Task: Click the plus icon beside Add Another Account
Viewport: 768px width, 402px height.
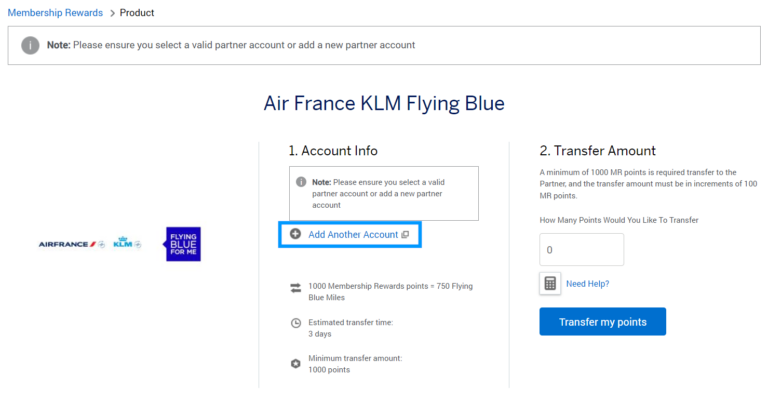Action: 295,234
